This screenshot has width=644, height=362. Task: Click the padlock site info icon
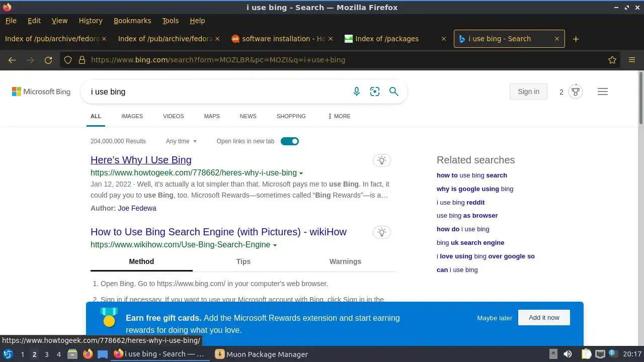click(x=82, y=60)
